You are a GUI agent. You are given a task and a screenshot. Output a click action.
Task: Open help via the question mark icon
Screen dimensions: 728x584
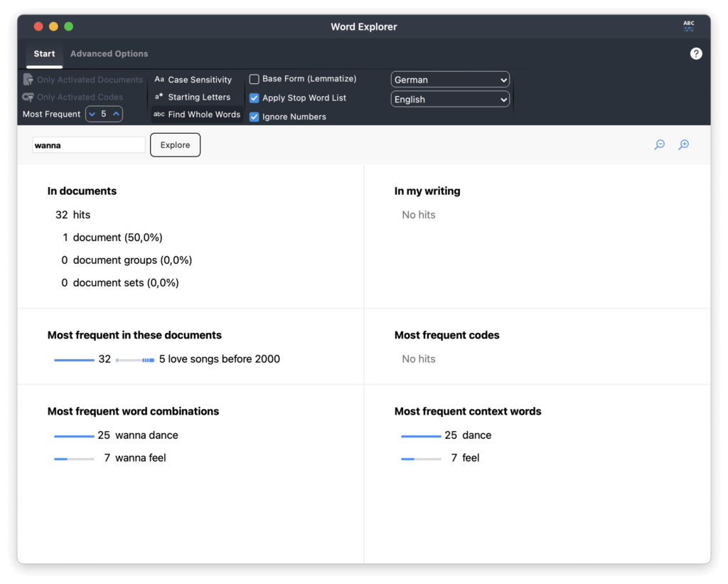coord(696,54)
